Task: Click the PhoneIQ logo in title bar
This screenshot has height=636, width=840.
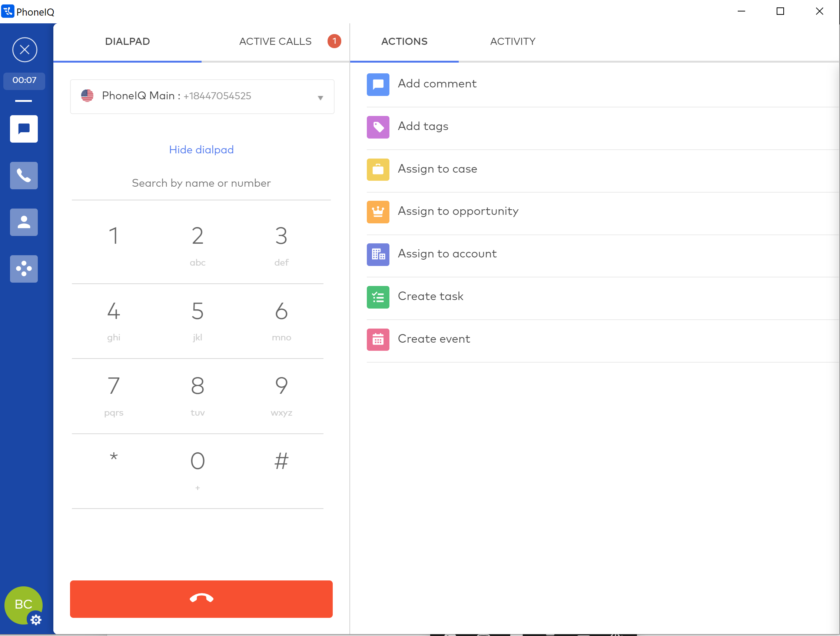Action: [x=7, y=11]
